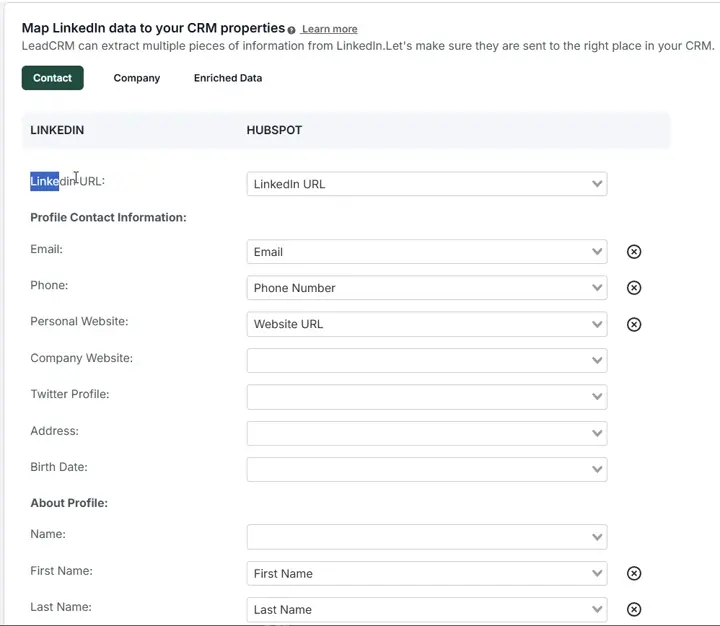Open the First Name dropdown

coord(427,573)
